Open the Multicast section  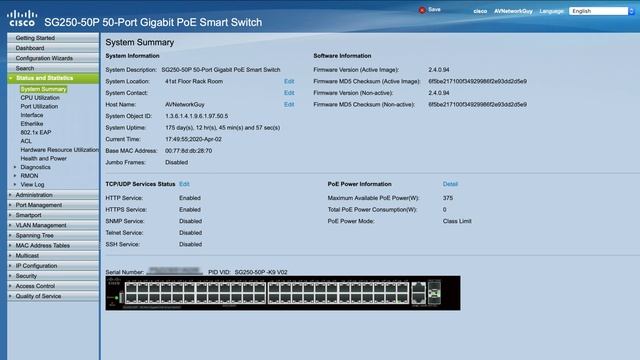click(53, 256)
